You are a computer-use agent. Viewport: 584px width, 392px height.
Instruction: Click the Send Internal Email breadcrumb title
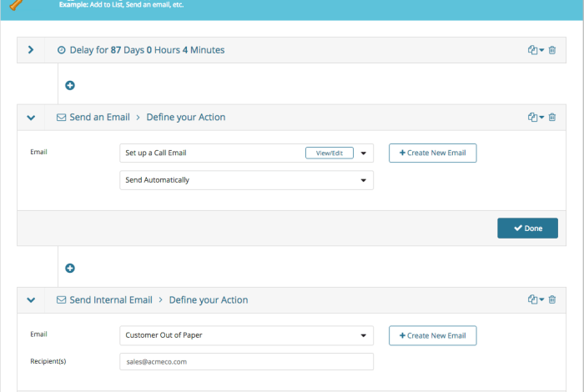pos(111,300)
